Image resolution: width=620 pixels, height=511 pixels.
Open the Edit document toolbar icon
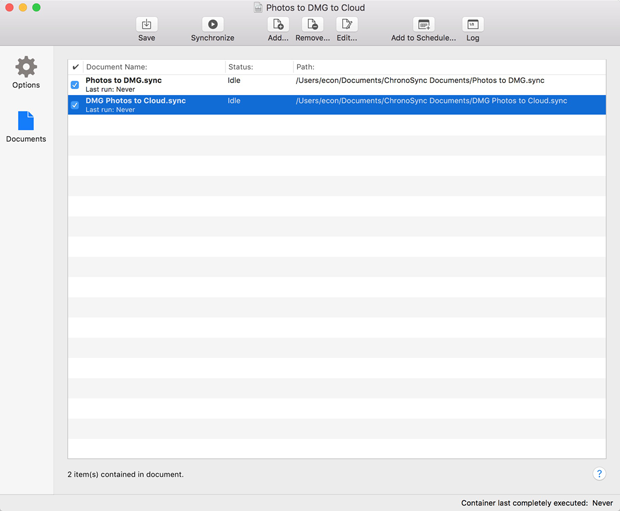coord(347,25)
